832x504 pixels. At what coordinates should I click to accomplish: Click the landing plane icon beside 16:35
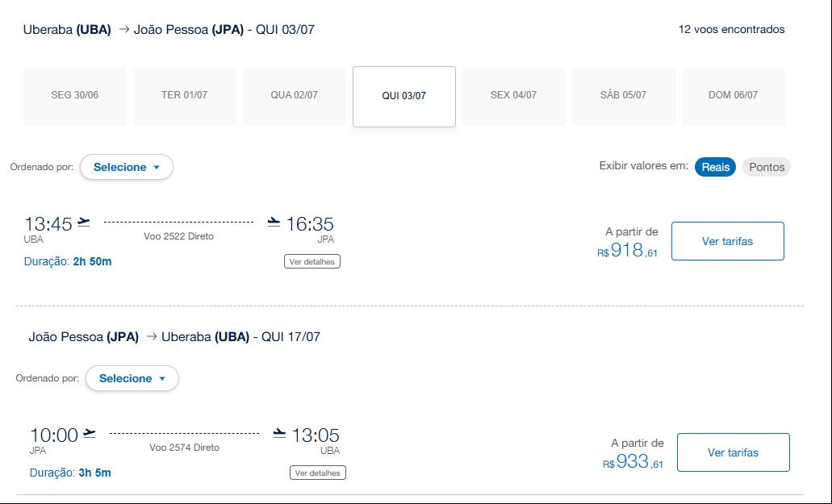[x=274, y=222]
